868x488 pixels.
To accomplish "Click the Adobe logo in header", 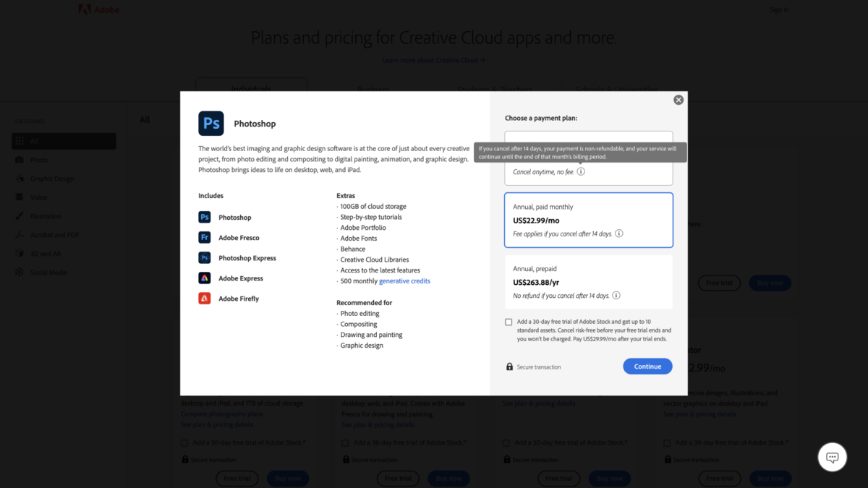I will 98,9.
